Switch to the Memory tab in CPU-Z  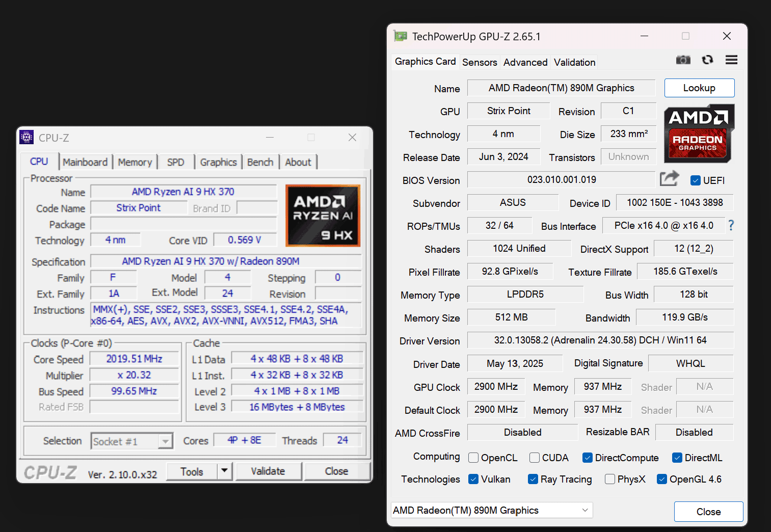135,162
